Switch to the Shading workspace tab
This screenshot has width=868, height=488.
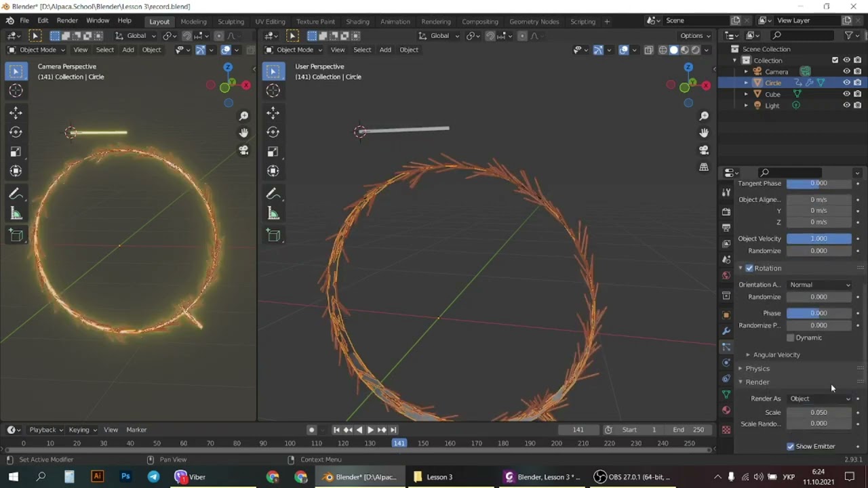click(357, 22)
